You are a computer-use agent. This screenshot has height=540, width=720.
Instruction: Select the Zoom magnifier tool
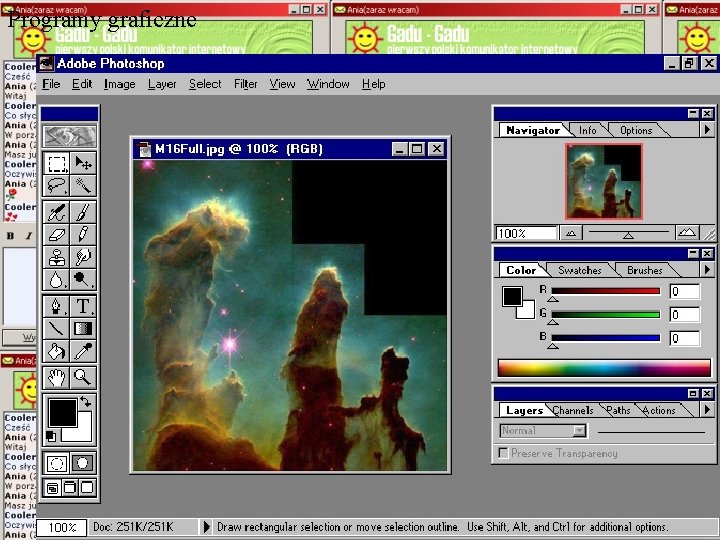[83, 378]
